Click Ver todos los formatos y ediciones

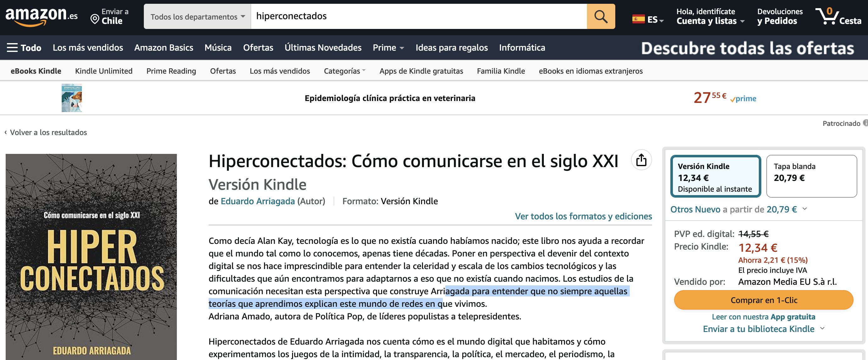click(x=583, y=216)
